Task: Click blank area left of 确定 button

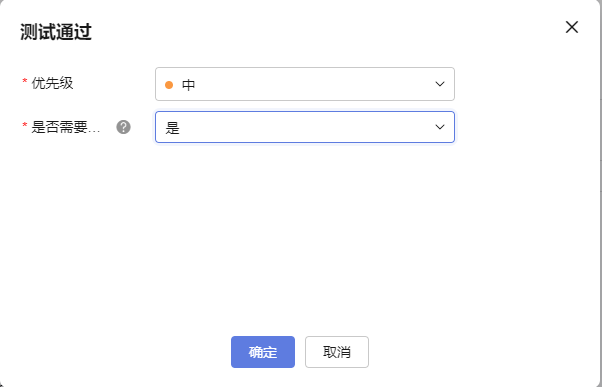Action: pos(115,352)
